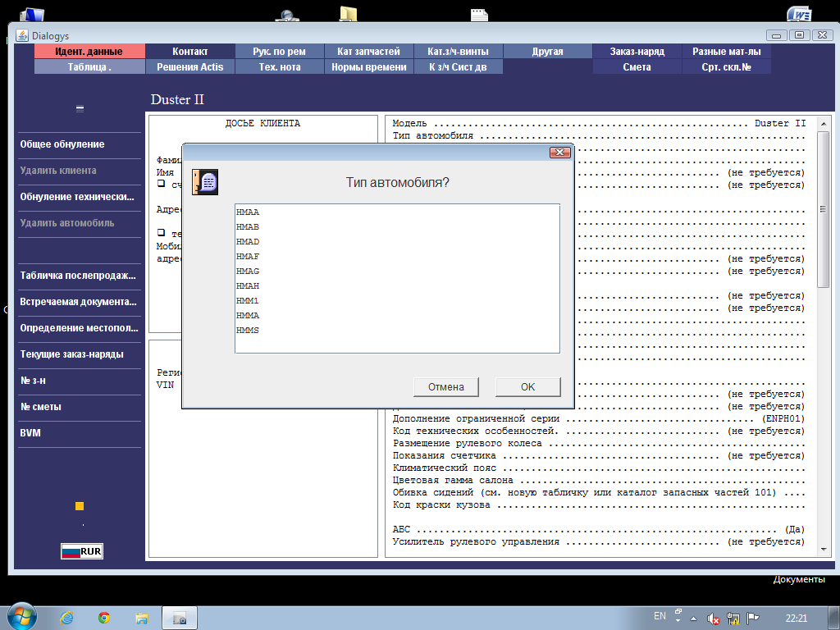Show hidden tray icons arrow
This screenshot has width=840, height=630.
[x=693, y=619]
